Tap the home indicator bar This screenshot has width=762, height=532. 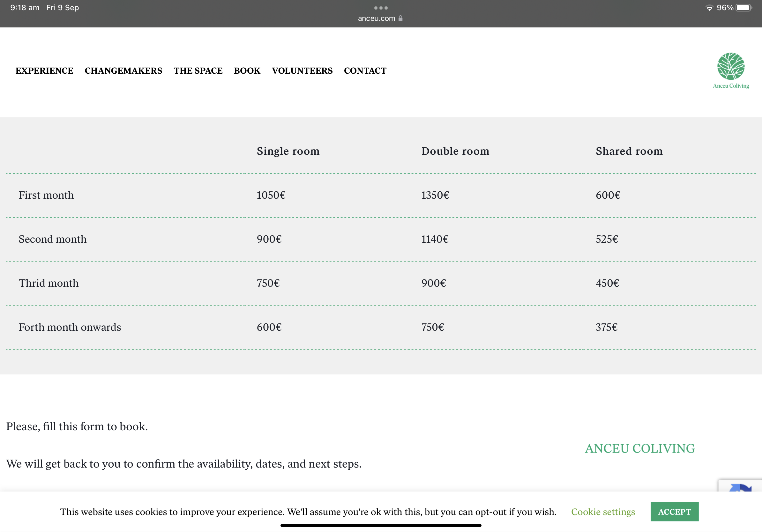(x=381, y=525)
